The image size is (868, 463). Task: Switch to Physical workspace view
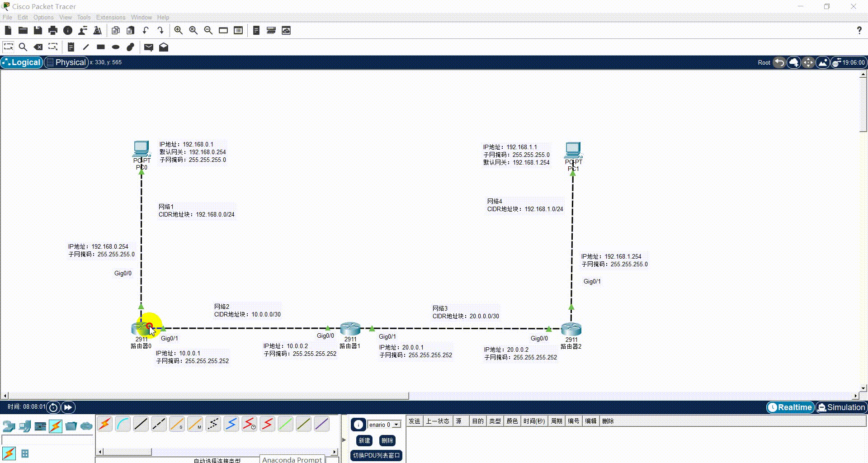(x=66, y=62)
